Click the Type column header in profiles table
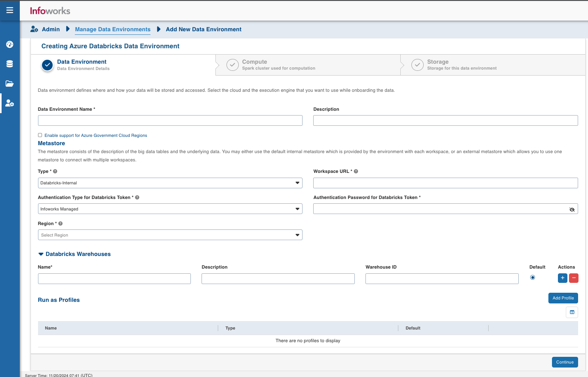The height and width of the screenshot is (377, 588). (x=230, y=328)
